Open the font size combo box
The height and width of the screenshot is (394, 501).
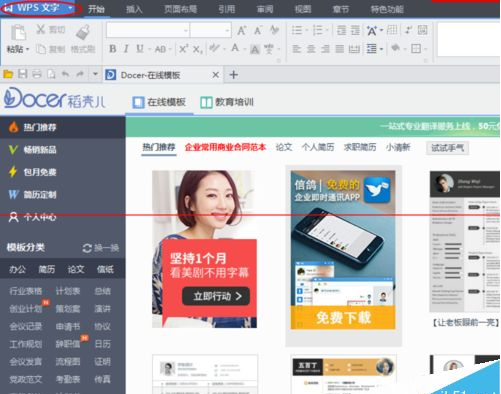[x=211, y=30]
